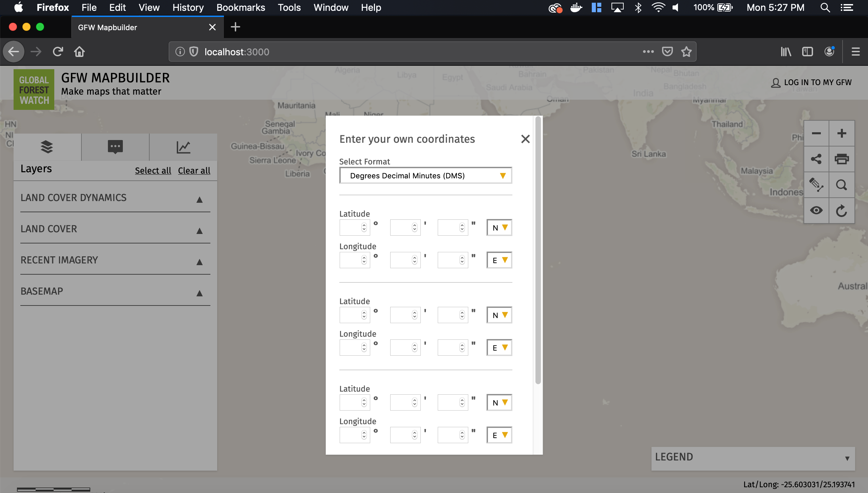Select the Share map tool
The height and width of the screenshot is (493, 868).
pos(816,159)
